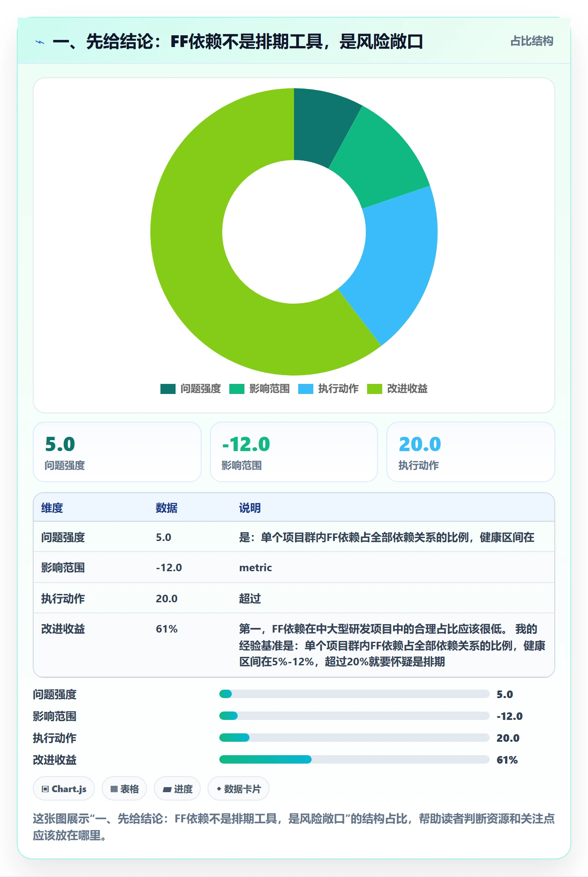Click the -12.0 value in the table

(x=169, y=567)
